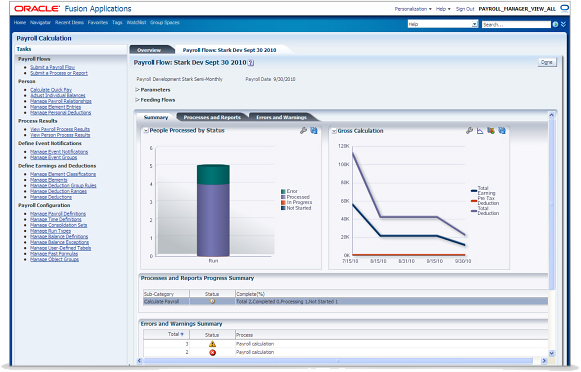This screenshot has width=581, height=372.
Task: Click the green search go icon
Action: (555, 24)
